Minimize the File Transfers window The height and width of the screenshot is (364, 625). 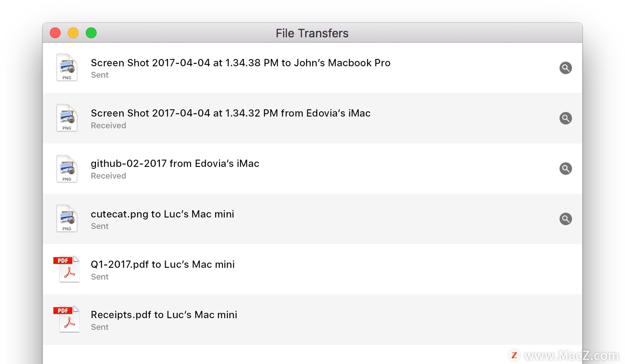(73, 33)
